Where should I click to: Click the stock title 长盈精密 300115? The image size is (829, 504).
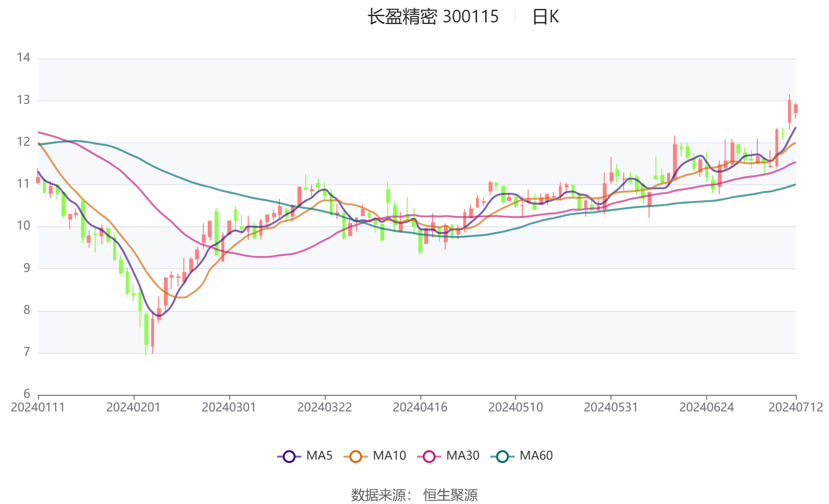[x=432, y=17]
